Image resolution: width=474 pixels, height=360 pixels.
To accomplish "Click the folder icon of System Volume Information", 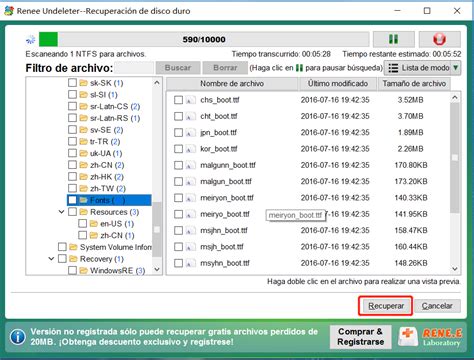I will [x=73, y=247].
